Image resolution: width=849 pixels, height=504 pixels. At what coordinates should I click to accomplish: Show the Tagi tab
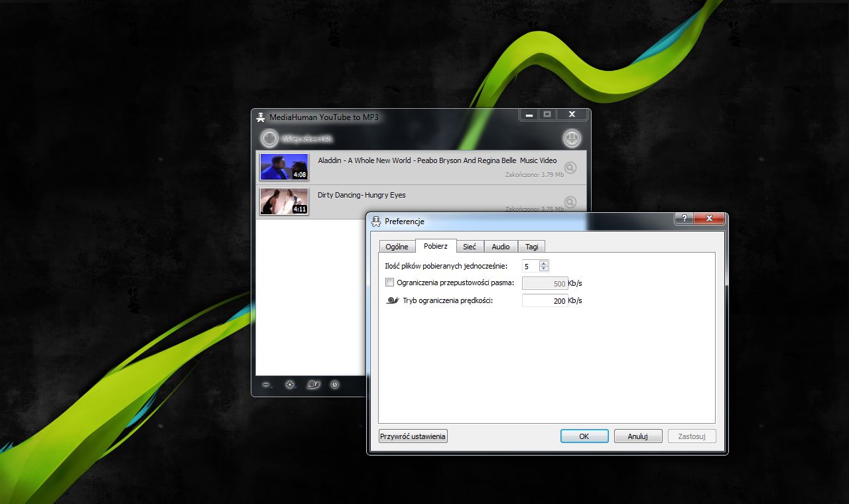coord(531,247)
